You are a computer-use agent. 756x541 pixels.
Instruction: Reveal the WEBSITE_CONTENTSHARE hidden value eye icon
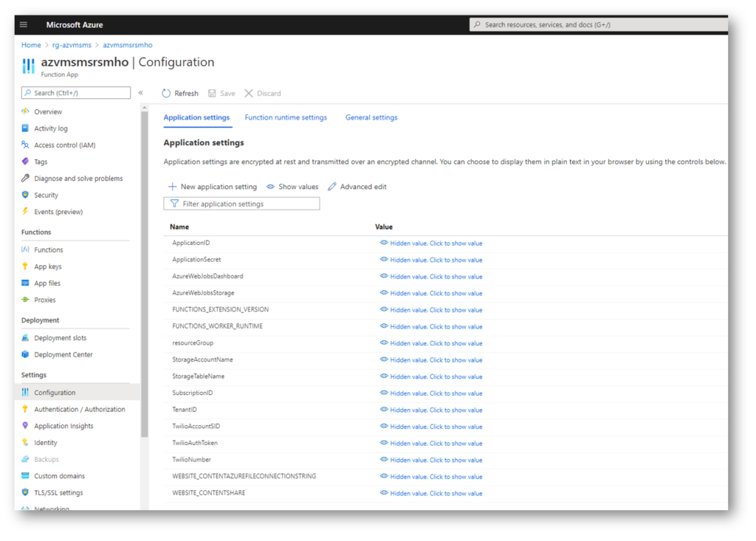tap(384, 493)
